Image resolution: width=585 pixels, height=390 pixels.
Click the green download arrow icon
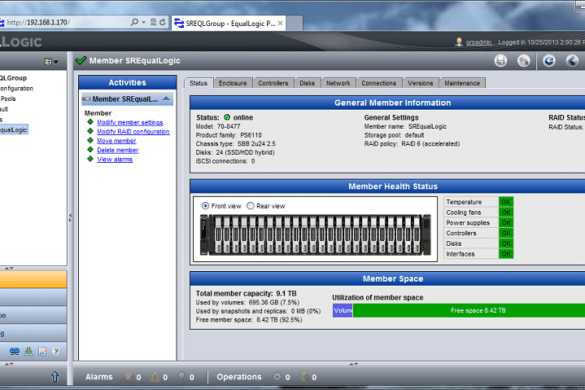(x=29, y=351)
